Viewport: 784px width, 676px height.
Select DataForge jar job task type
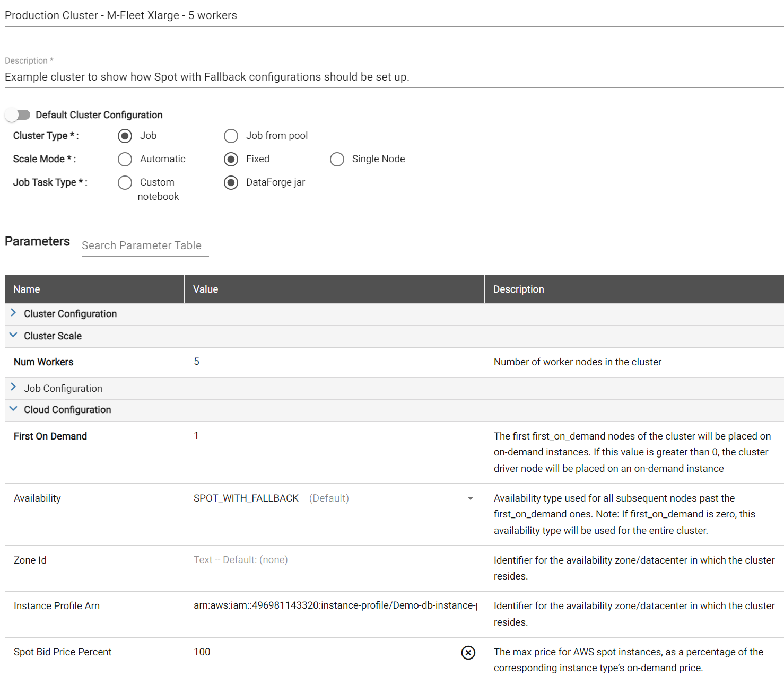(231, 183)
